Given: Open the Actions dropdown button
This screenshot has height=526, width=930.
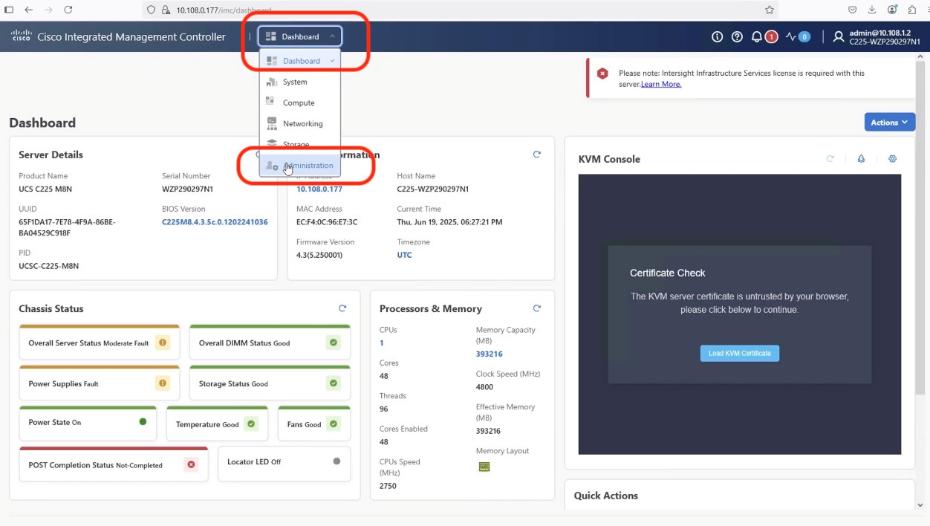Looking at the screenshot, I should click(889, 122).
